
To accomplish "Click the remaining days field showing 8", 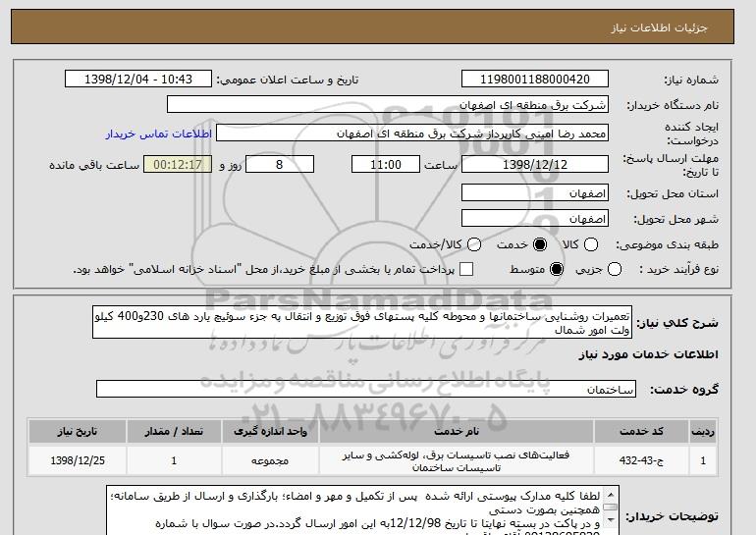I will [280, 164].
